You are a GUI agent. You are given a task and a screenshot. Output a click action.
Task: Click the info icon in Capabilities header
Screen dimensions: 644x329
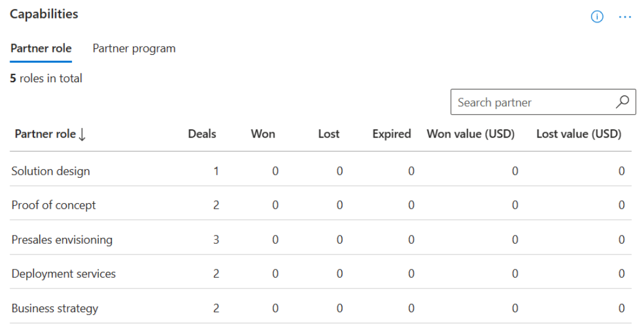(597, 17)
